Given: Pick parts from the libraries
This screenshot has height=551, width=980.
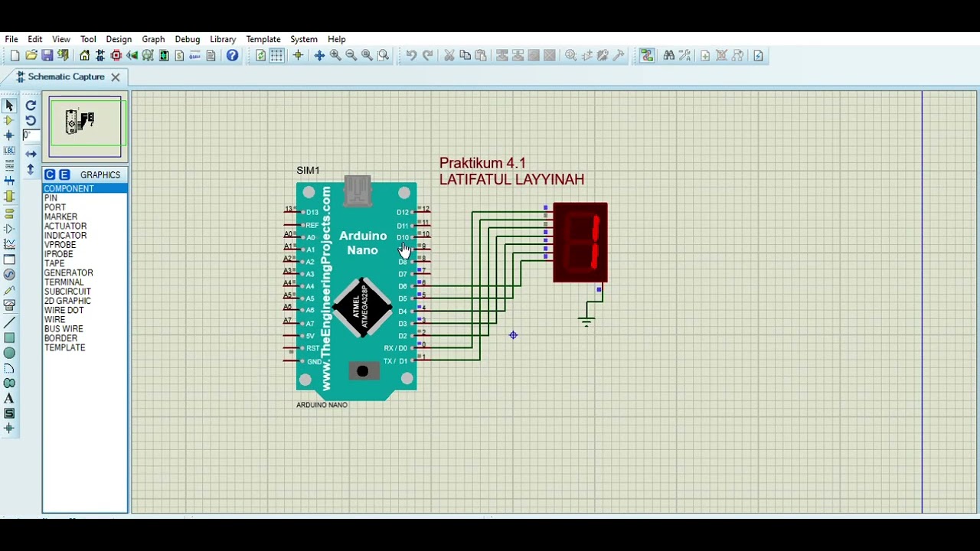Looking at the screenshot, I should pos(571,55).
